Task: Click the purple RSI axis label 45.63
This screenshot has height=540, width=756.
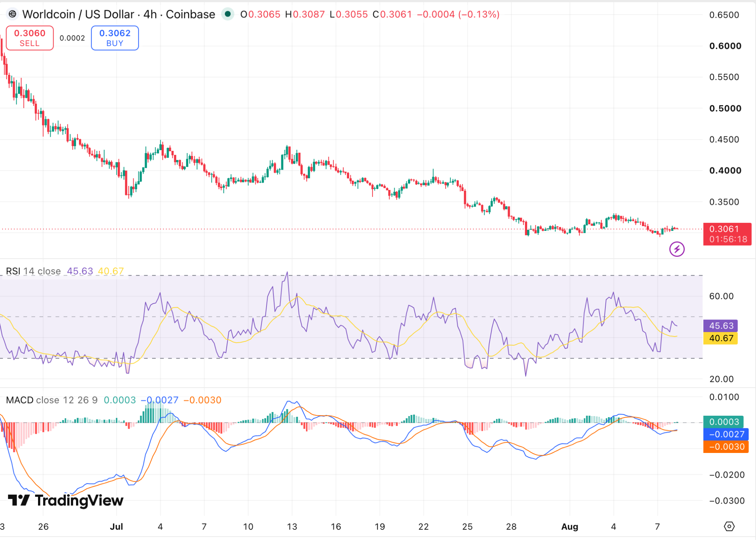Action: pos(721,326)
